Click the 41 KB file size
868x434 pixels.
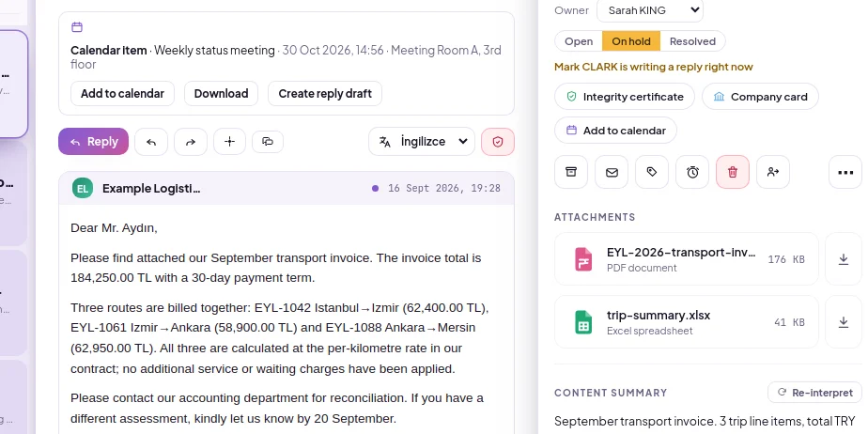tap(789, 322)
